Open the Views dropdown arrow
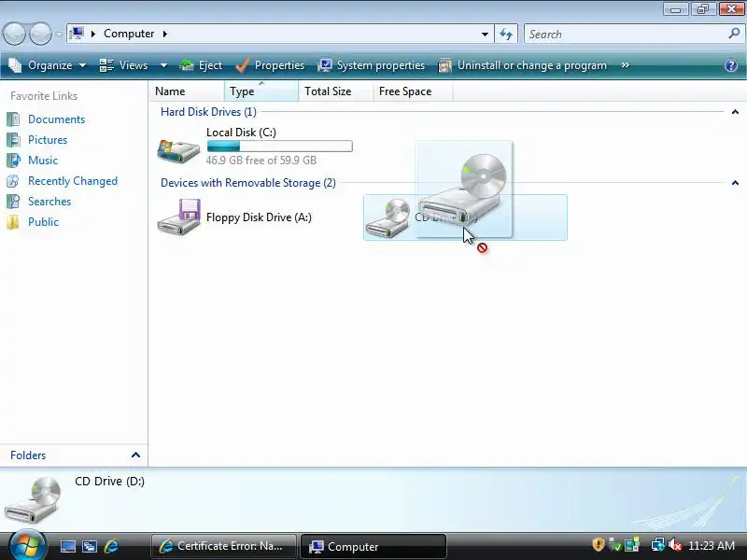The height and width of the screenshot is (560, 747). point(163,65)
